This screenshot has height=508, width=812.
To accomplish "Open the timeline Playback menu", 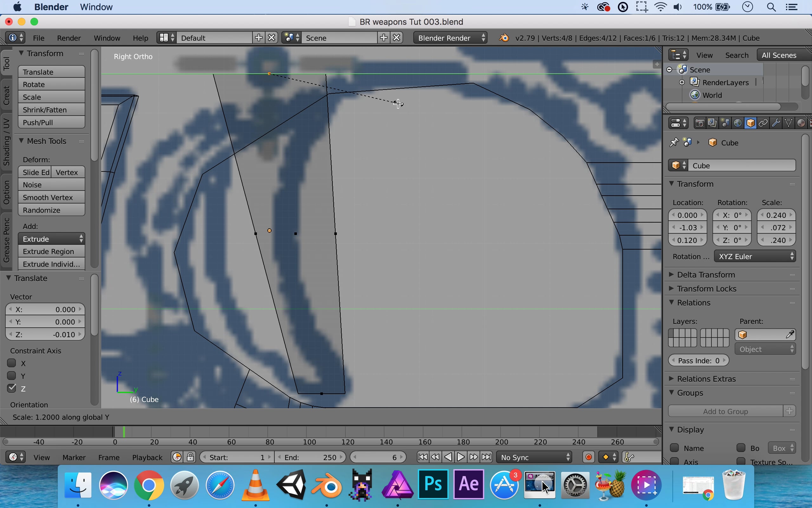I will point(147,457).
